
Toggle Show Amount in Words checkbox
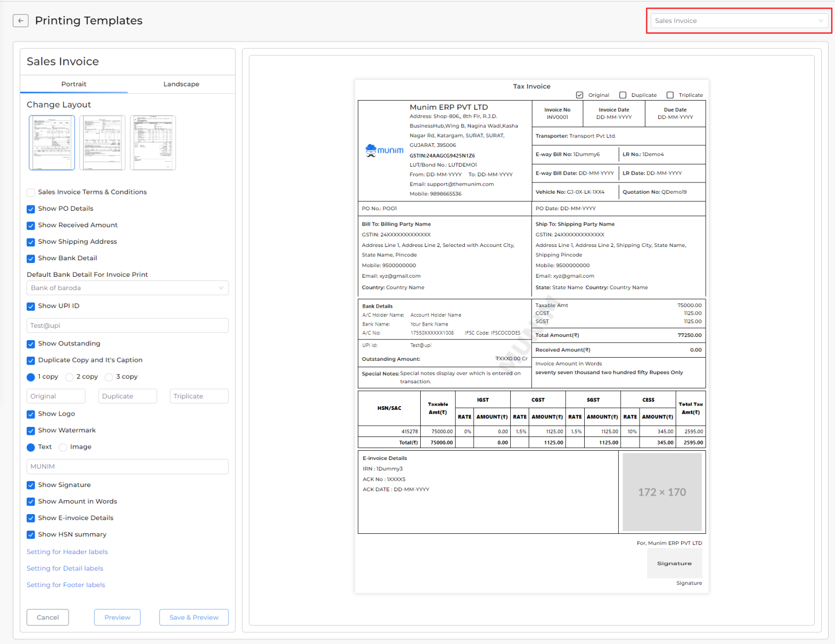click(x=31, y=502)
